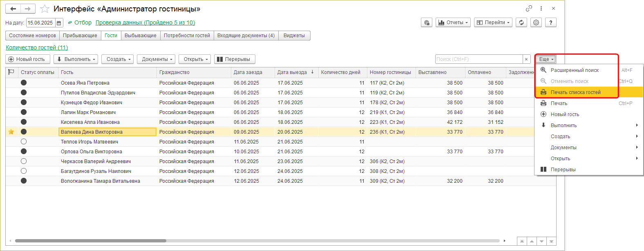644x251 pixels.
Task: Click the horizontal scrollbar at the bottom
Action: pyautogui.click(x=91, y=241)
